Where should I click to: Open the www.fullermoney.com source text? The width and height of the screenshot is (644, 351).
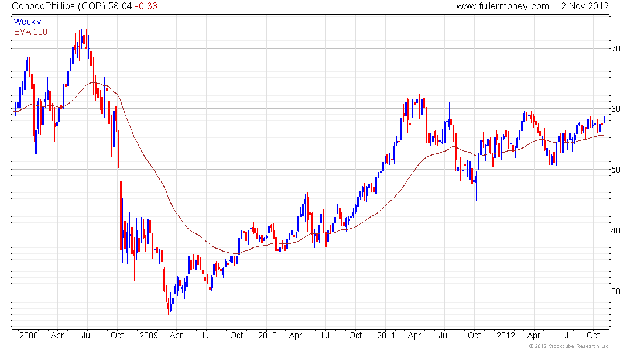pos(502,6)
